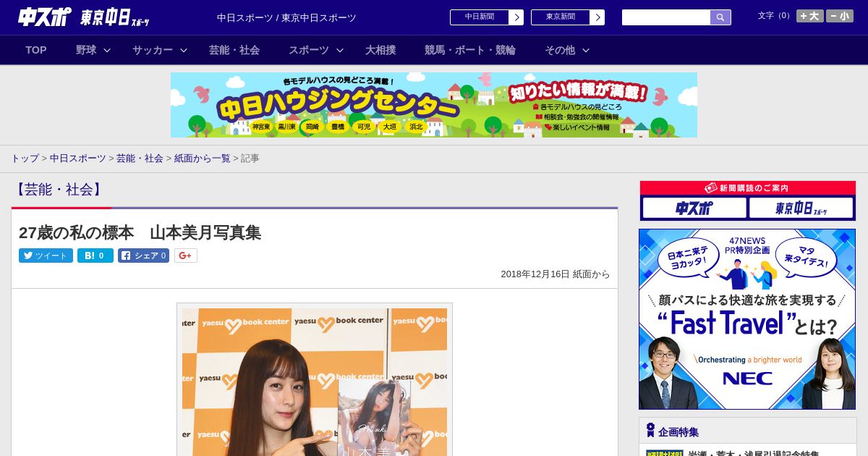Click the 企画特集 ribbon icon
868x456 pixels.
pyautogui.click(x=650, y=431)
